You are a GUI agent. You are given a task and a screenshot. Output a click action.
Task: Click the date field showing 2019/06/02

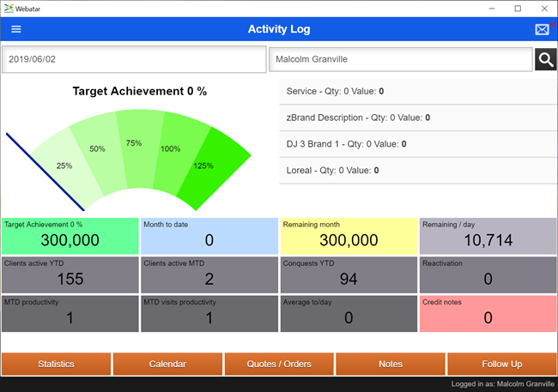(x=133, y=60)
